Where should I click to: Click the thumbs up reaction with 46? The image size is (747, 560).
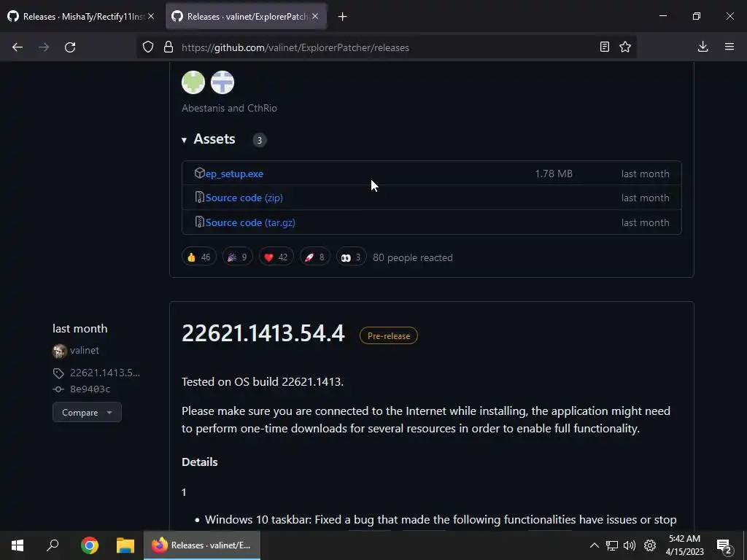pyautogui.click(x=199, y=257)
